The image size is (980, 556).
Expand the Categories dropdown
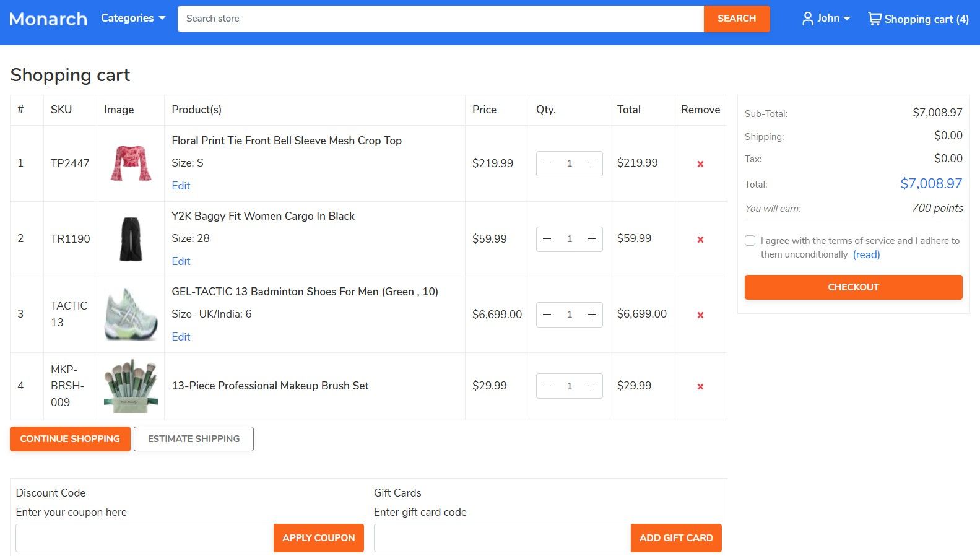click(133, 18)
